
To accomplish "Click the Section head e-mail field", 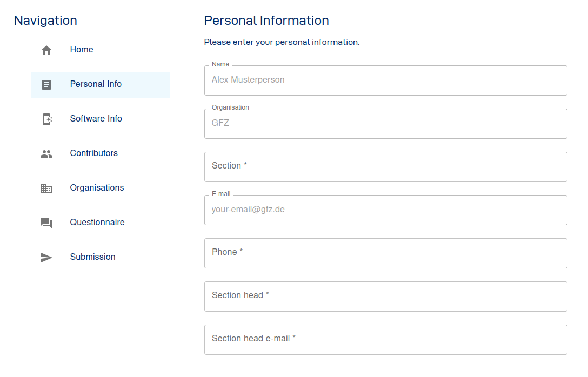I will point(385,339).
